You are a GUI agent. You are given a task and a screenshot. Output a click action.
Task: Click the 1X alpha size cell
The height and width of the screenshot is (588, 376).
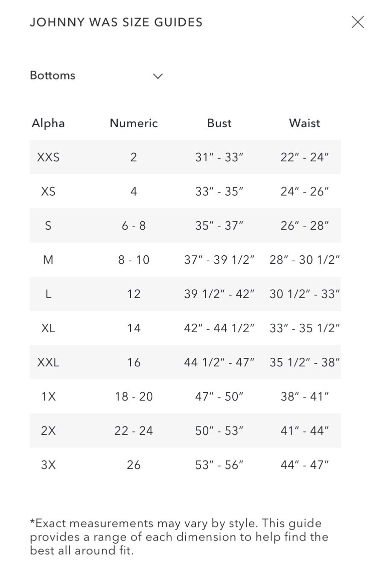(x=48, y=396)
